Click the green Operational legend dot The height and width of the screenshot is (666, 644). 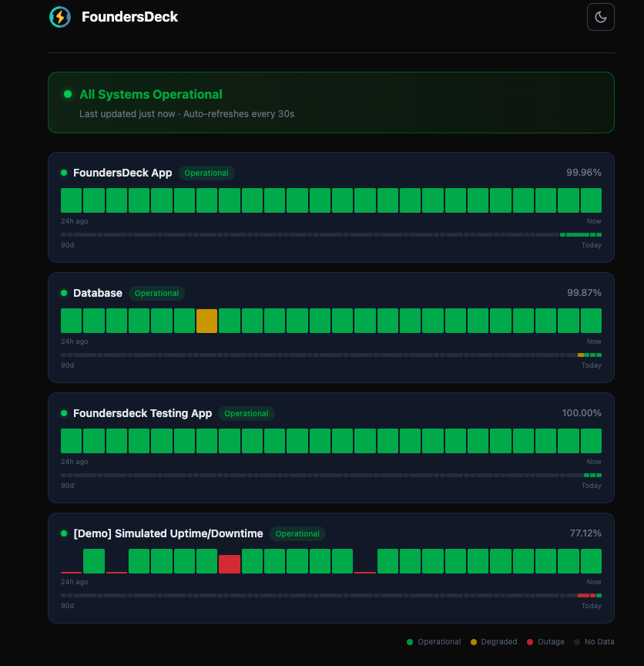[x=410, y=642]
